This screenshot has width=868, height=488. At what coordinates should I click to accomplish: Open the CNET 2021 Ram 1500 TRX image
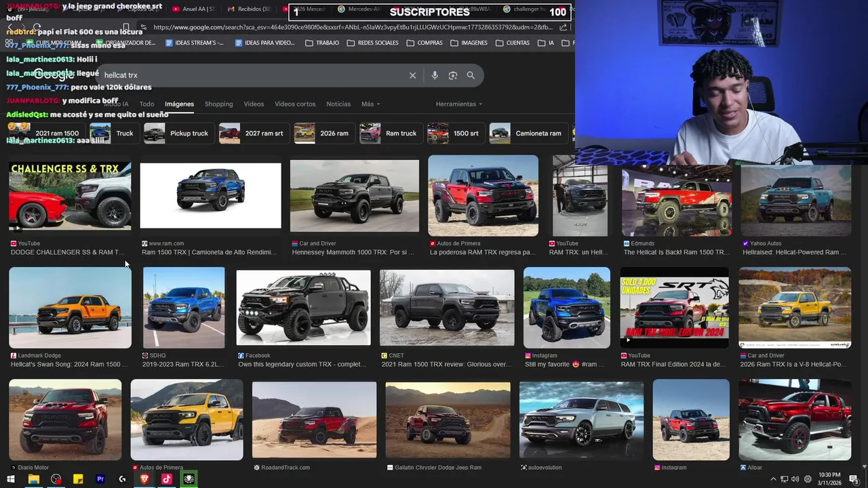(x=447, y=308)
